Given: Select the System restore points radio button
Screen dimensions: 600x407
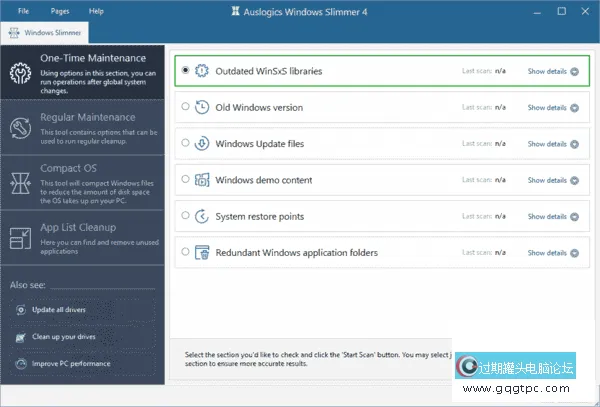Looking at the screenshot, I should (x=185, y=216).
